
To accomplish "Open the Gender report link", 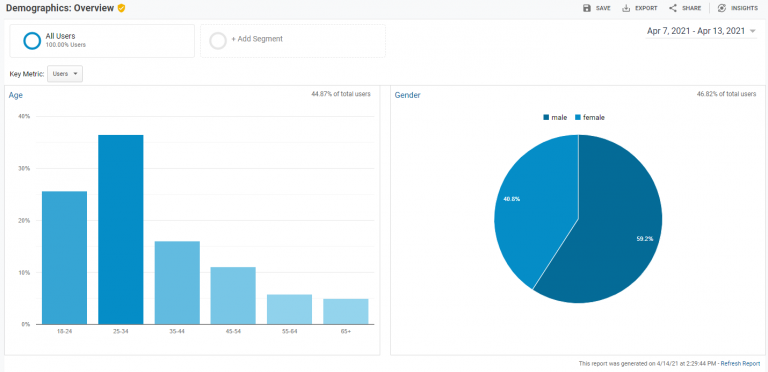I will click(408, 95).
